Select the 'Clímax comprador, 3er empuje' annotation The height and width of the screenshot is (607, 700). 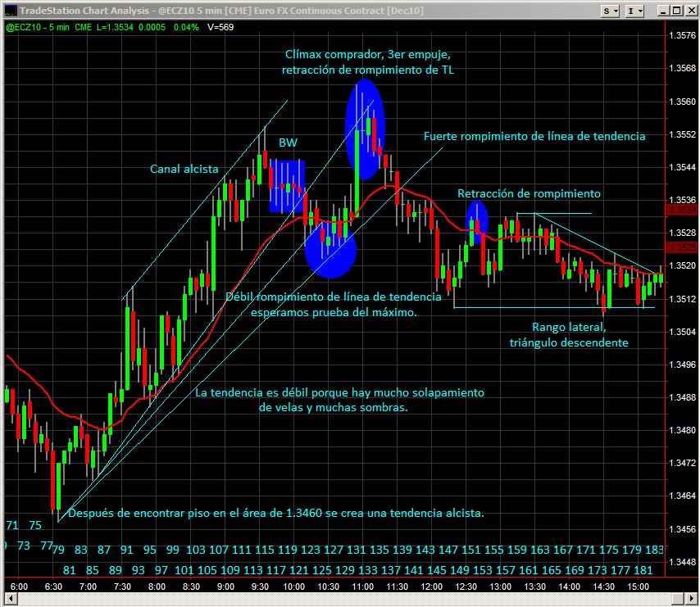pyautogui.click(x=368, y=54)
